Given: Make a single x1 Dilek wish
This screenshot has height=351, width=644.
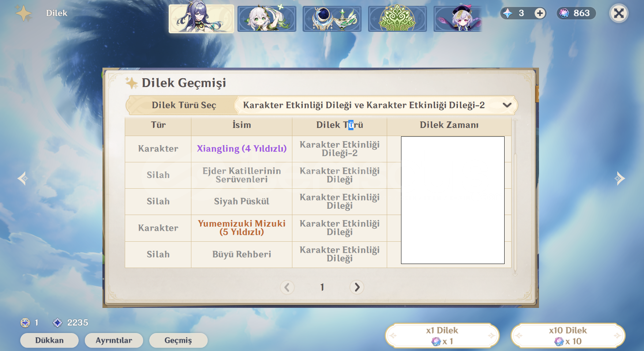Looking at the screenshot, I should coord(442,336).
